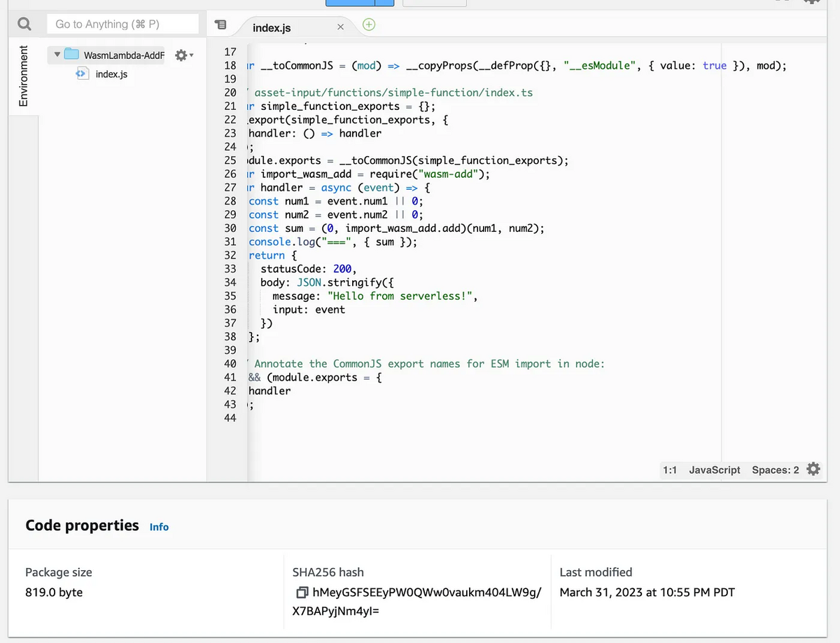
Task: Open the JavaScript syntax mode selector
Action: 714,469
